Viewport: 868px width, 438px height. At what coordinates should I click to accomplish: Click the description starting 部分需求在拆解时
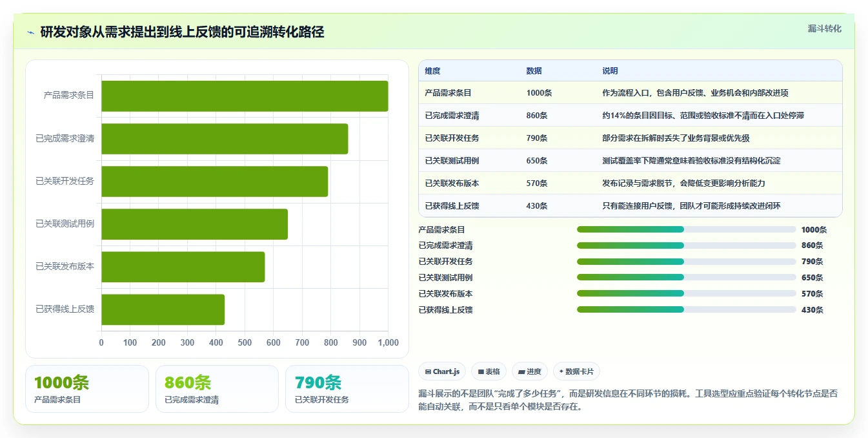pos(676,138)
